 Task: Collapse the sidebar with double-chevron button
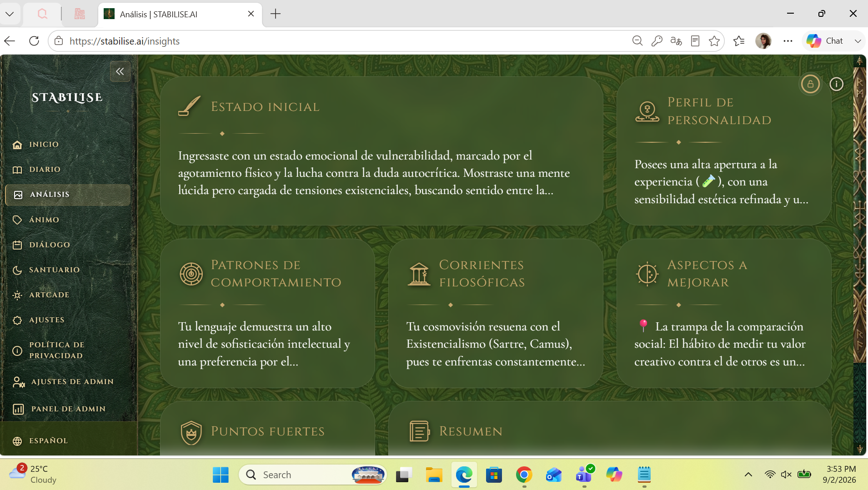[x=120, y=71]
